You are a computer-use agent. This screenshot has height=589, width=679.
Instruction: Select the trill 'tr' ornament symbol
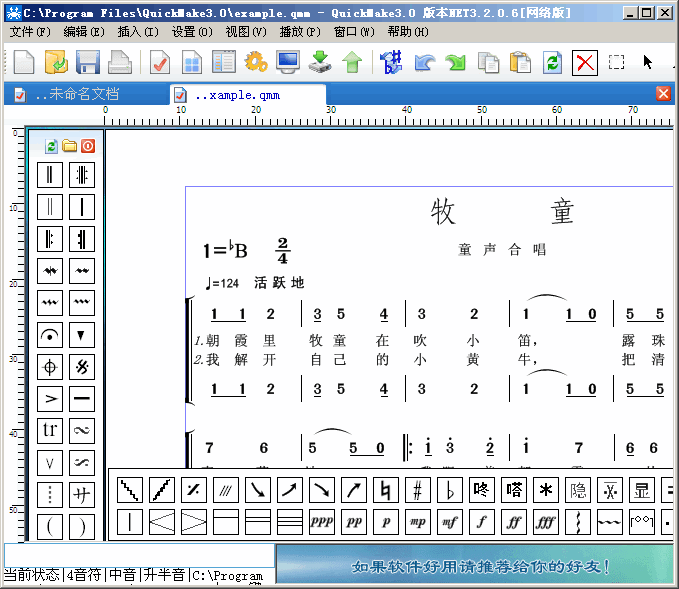[x=50, y=430]
